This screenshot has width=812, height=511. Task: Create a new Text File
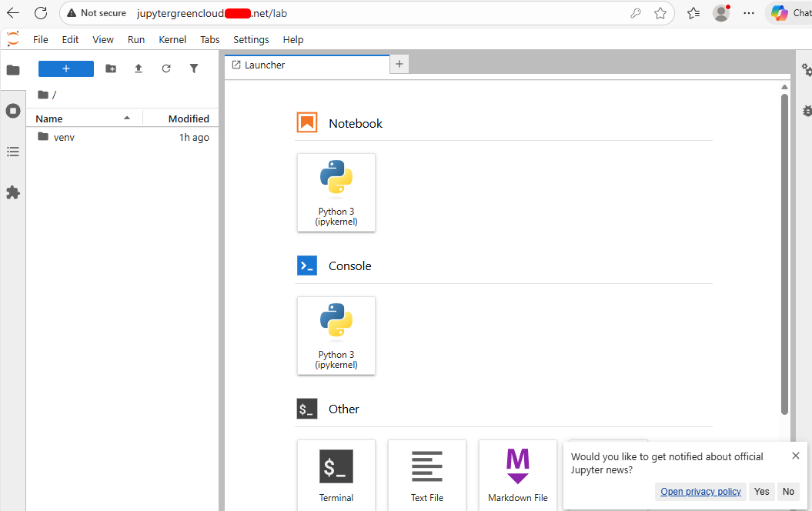tap(427, 475)
